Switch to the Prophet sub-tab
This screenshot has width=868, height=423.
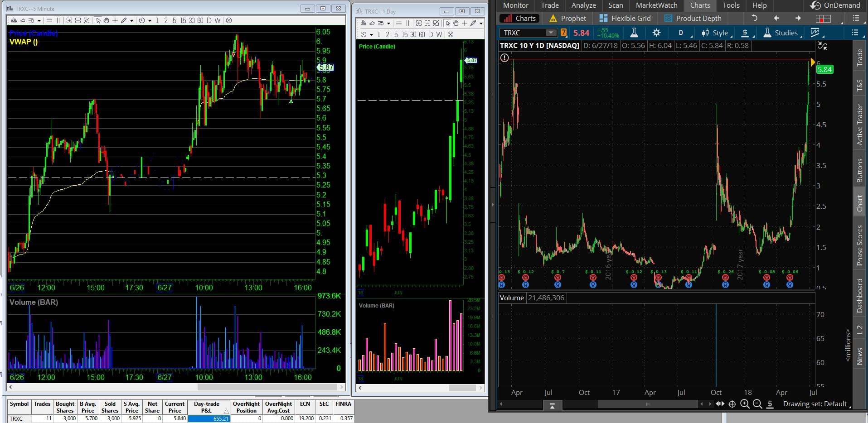(567, 19)
